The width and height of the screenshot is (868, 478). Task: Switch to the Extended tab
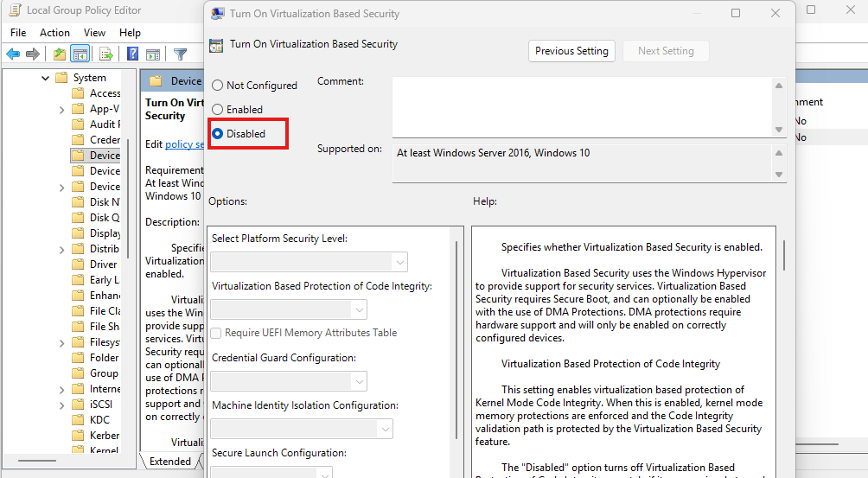[170, 461]
